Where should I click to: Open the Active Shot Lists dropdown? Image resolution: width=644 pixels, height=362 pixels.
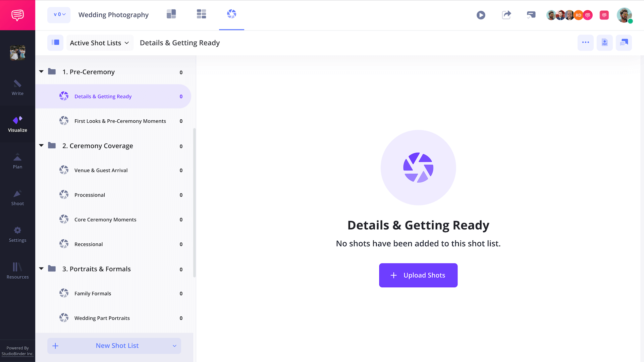pyautogui.click(x=100, y=43)
